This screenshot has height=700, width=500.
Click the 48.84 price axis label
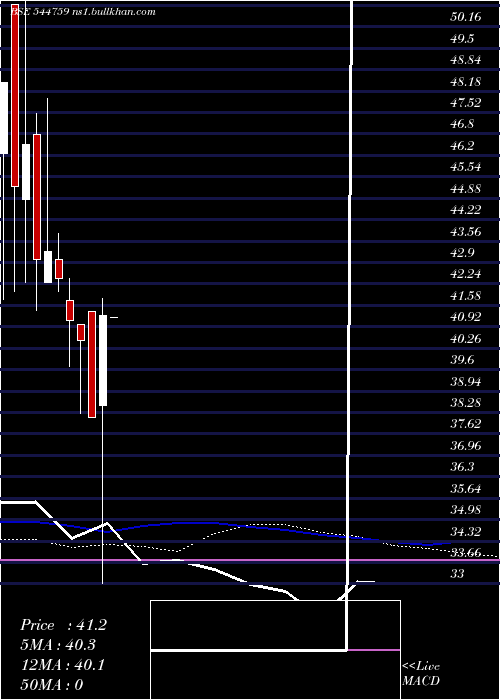pos(466,60)
